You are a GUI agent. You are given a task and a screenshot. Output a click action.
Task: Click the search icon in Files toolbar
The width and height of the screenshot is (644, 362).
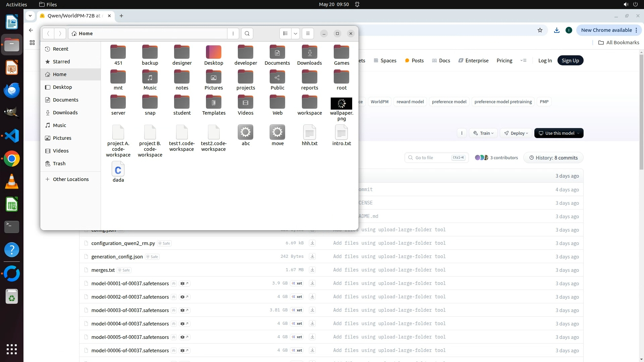tap(247, 34)
